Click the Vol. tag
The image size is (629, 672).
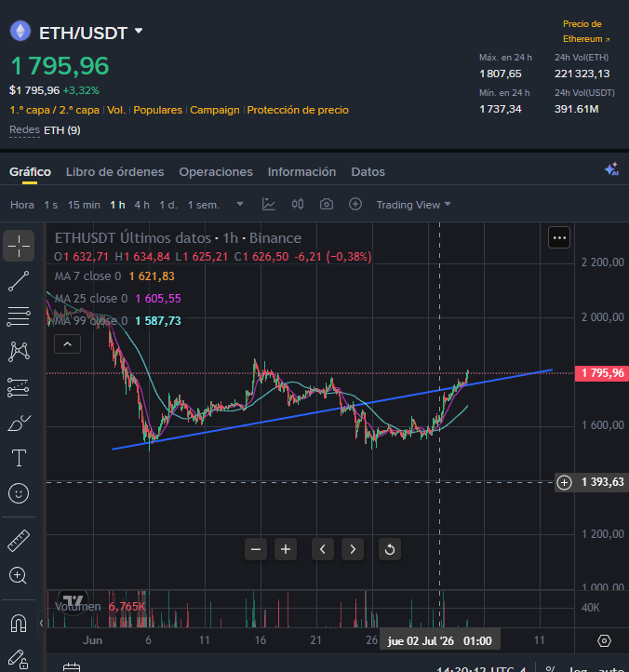point(116,110)
